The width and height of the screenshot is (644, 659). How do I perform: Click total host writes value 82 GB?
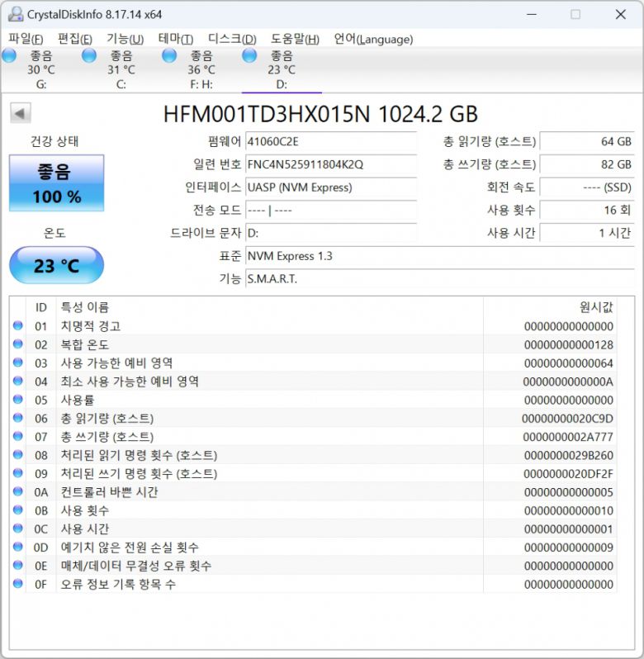(587, 164)
